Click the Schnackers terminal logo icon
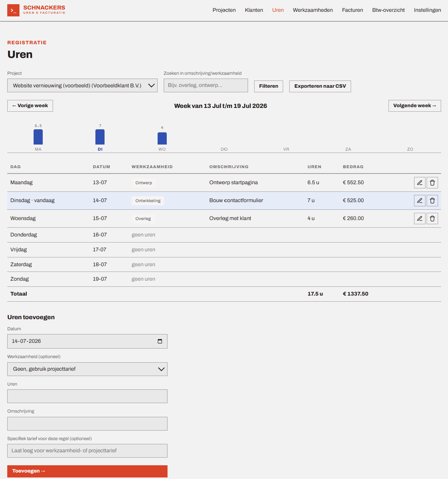The width and height of the screenshot is (448, 479). coord(13,10)
